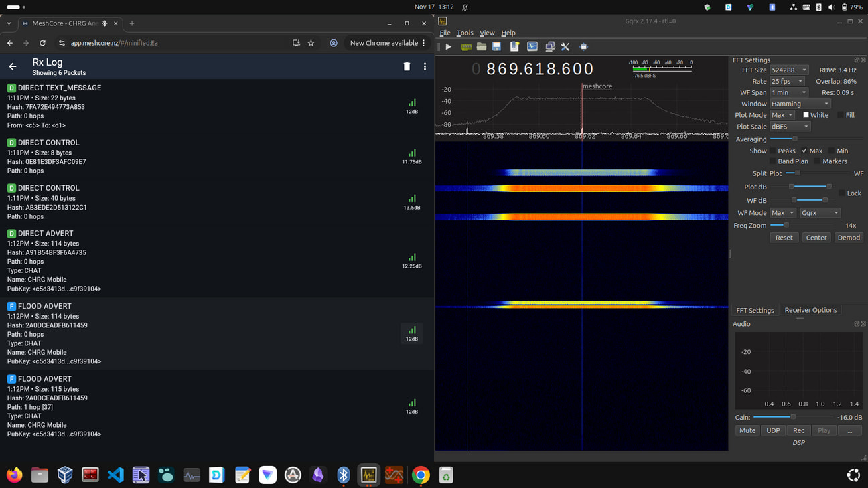Open the Tools menu in Gqrx

point(464,33)
